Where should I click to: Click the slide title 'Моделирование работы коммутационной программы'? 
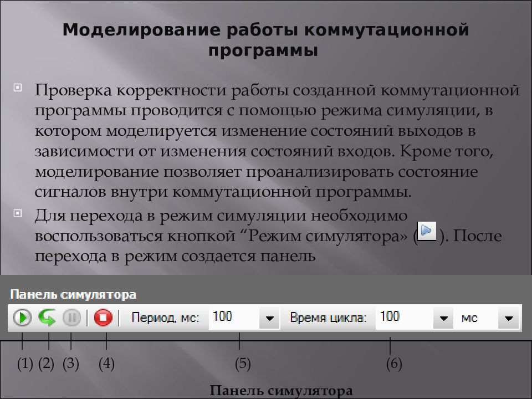click(265, 40)
